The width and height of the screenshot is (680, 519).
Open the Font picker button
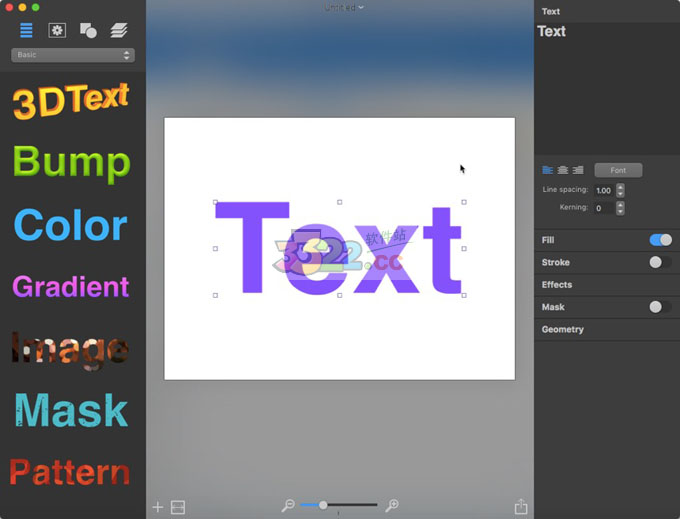point(618,170)
